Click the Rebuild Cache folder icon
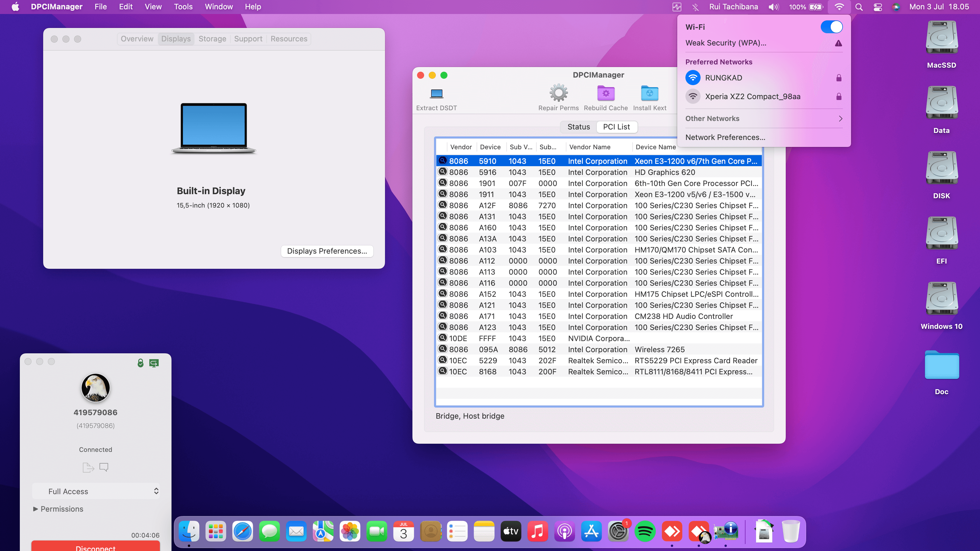The height and width of the screenshot is (551, 980). coord(606,93)
